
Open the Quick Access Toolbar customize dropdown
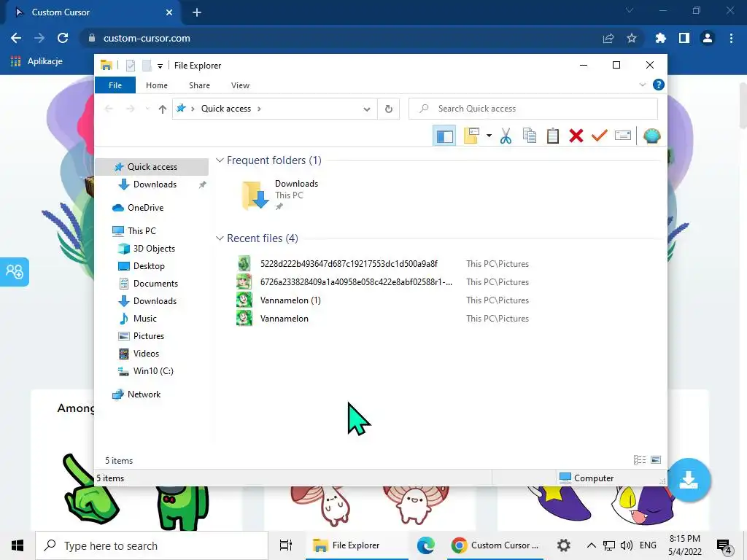click(160, 66)
